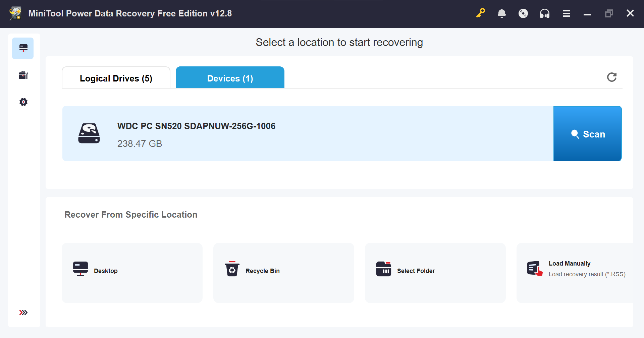Click 'Recover From Specific Location' heading
Viewport: 644px width, 338px height.
(x=131, y=215)
